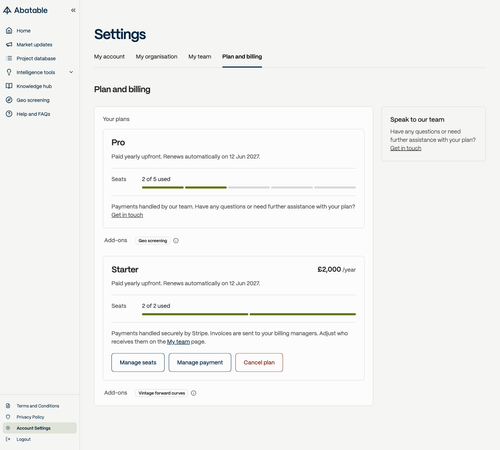Click the Manage seats button
The image size is (500, 450).
pos(138,362)
